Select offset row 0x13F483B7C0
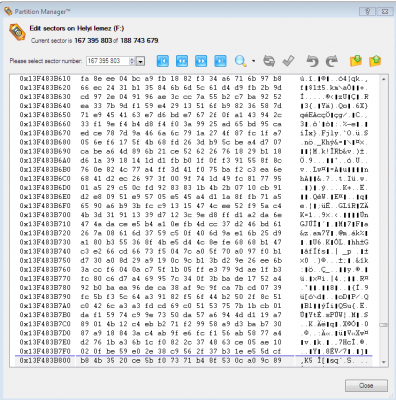 pyautogui.click(x=45, y=324)
